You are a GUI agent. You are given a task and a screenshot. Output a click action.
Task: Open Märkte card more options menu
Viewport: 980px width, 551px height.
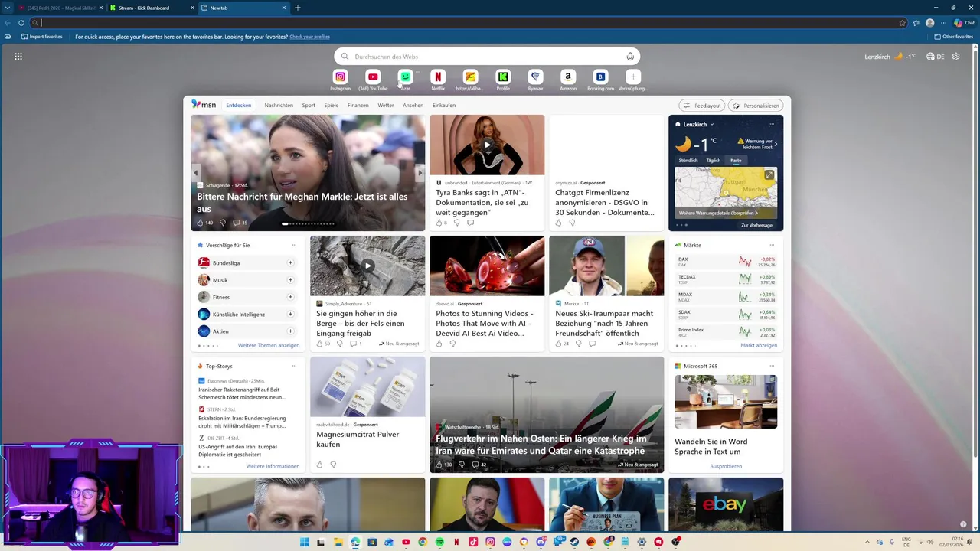point(772,245)
